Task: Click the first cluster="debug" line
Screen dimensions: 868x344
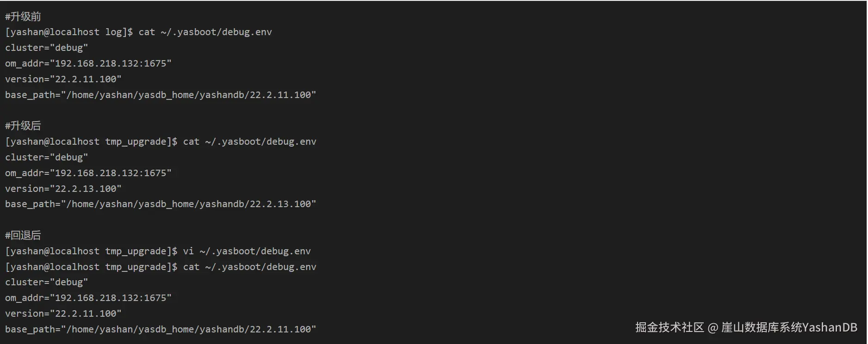Action: pos(47,48)
